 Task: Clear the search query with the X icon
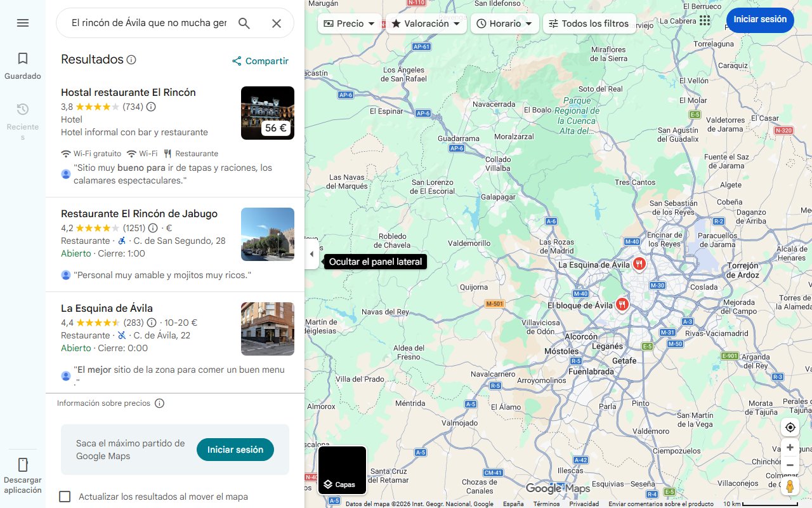pyautogui.click(x=277, y=22)
